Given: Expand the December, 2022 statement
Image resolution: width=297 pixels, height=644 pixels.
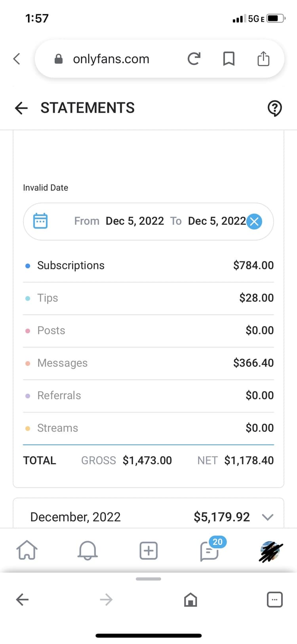Looking at the screenshot, I should (x=148, y=517).
